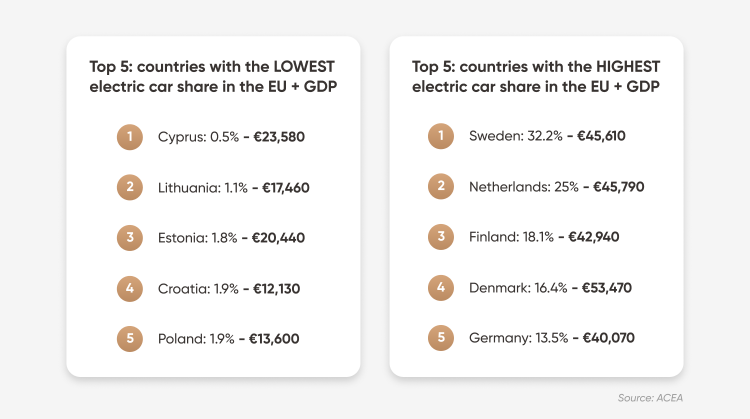This screenshot has height=419, width=750.
Task: Click the number 4 badge beside Croatia
Action: (x=130, y=288)
